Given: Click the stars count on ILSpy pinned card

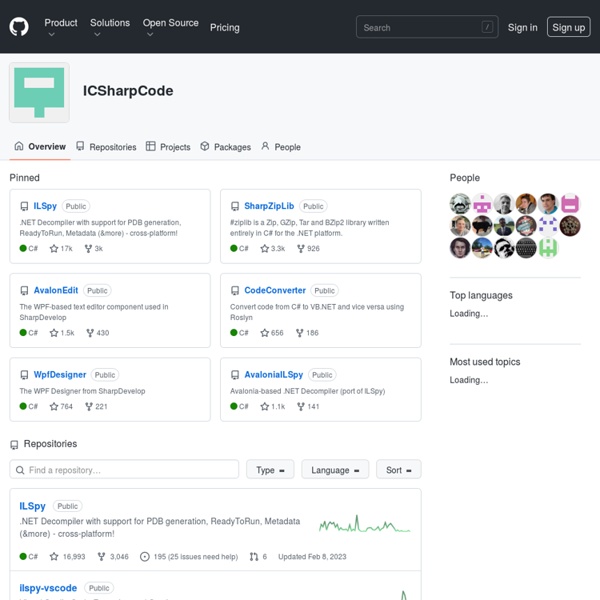Looking at the screenshot, I should coord(61,248).
